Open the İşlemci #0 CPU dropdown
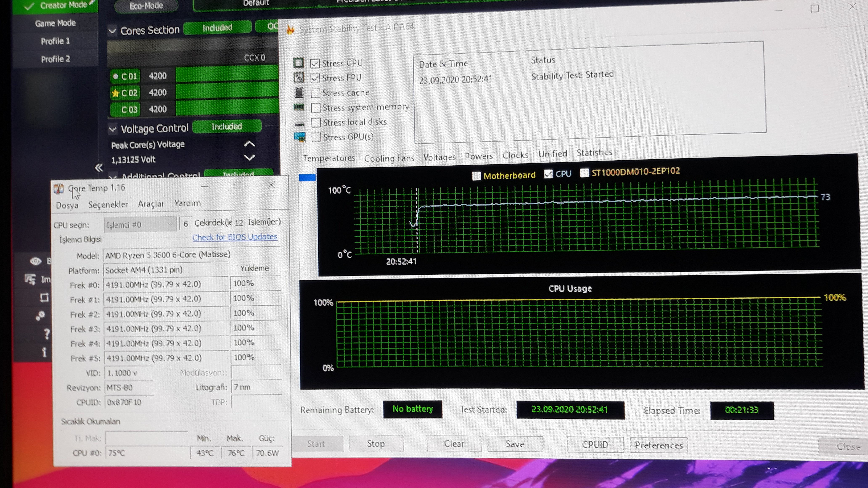Screen dimensions: 868x488 [x=140, y=224]
